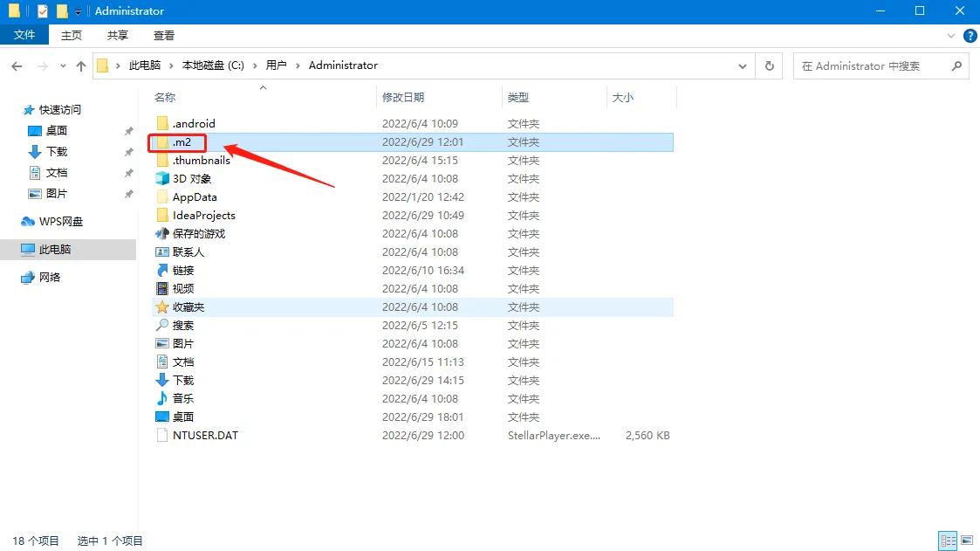Switch to the 查看 ribbon tab
The image size is (980, 551).
[165, 36]
